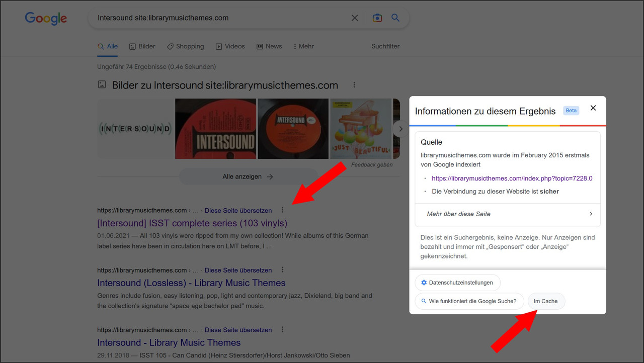
Task: Click the image icon beside Bilder heading
Action: click(102, 85)
